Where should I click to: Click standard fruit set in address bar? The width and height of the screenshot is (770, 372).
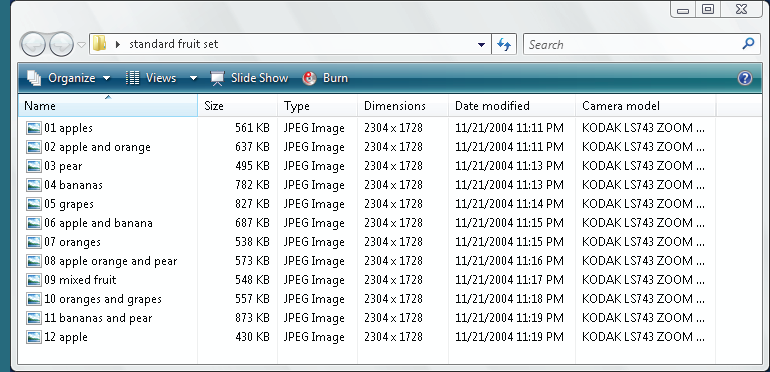coord(173,44)
